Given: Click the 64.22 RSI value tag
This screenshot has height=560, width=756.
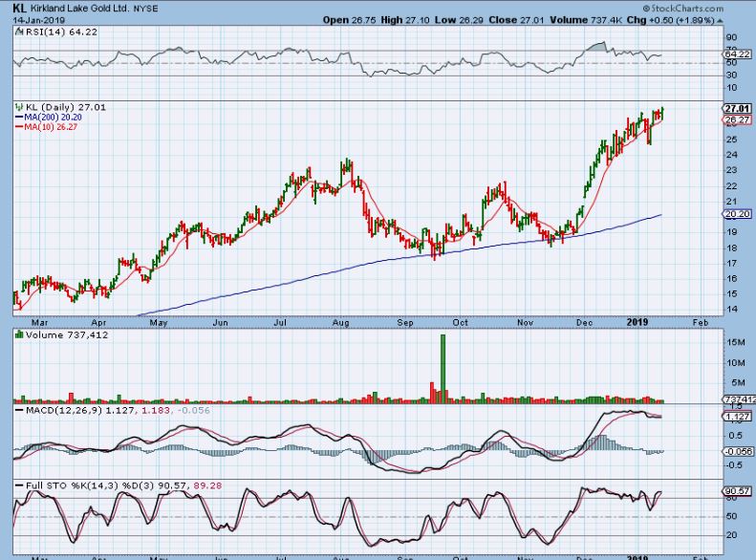Looking at the screenshot, I should click(x=737, y=54).
